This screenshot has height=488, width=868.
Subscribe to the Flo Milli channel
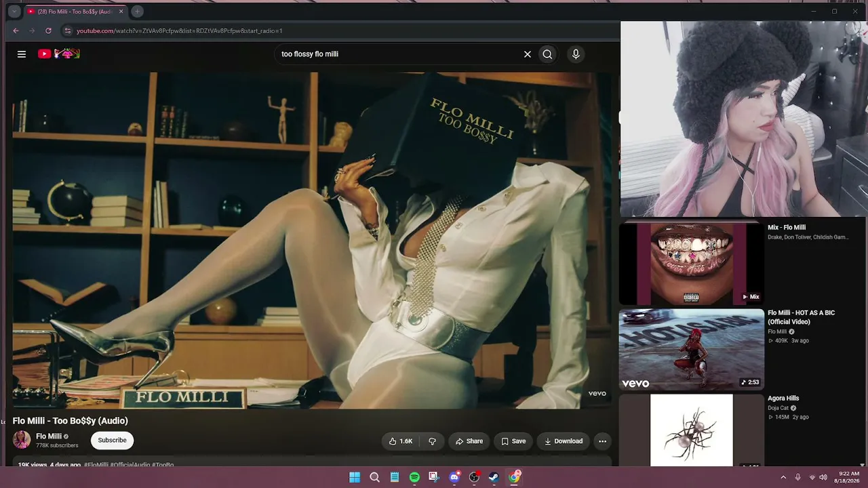[112, 441]
